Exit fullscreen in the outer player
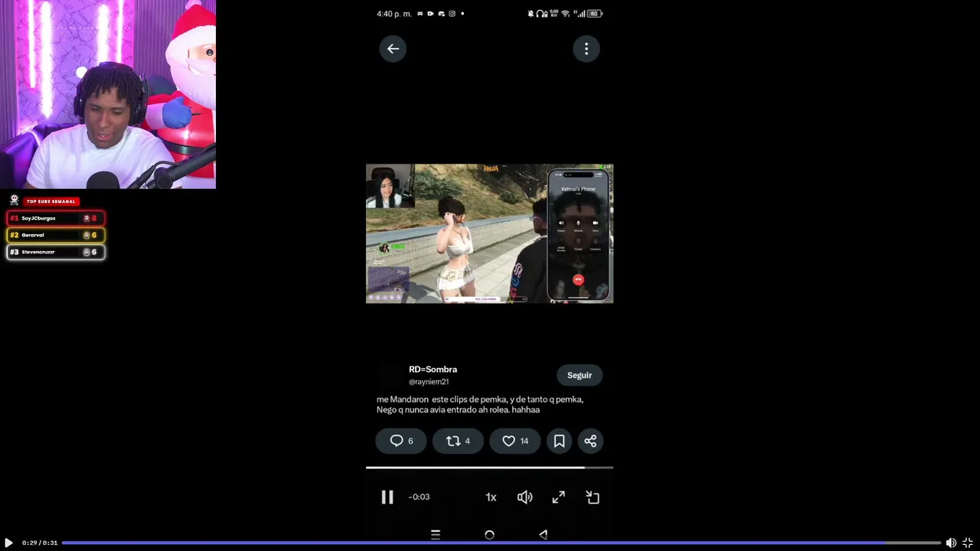 (968, 543)
